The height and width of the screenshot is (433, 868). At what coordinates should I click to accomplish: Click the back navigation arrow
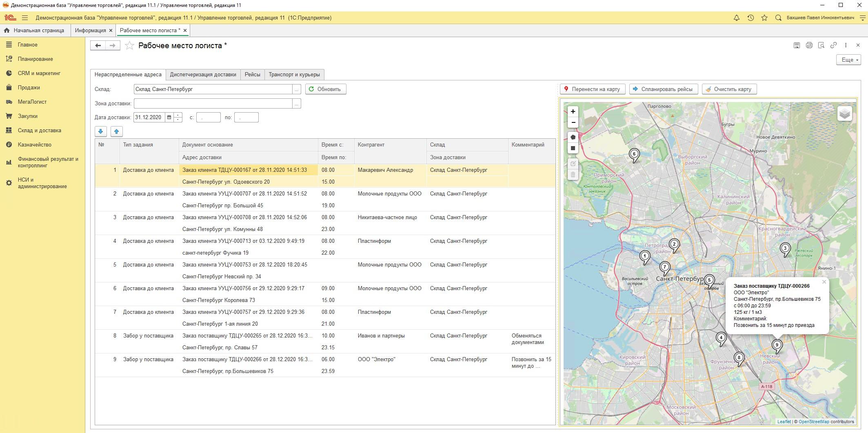[98, 46]
